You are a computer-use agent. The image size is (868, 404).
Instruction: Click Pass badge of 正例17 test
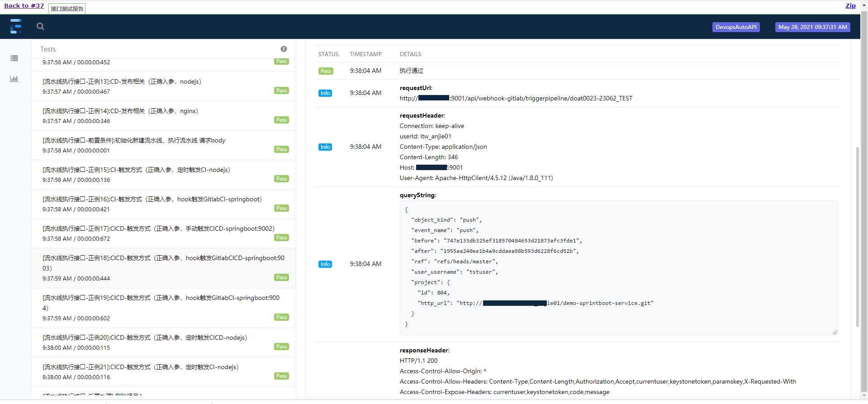tap(281, 238)
